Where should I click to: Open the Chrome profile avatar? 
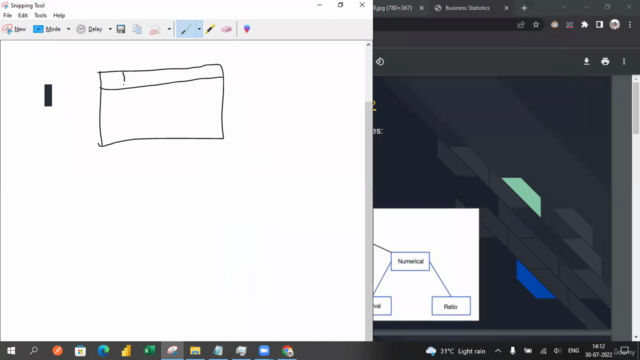pyautogui.click(x=615, y=24)
